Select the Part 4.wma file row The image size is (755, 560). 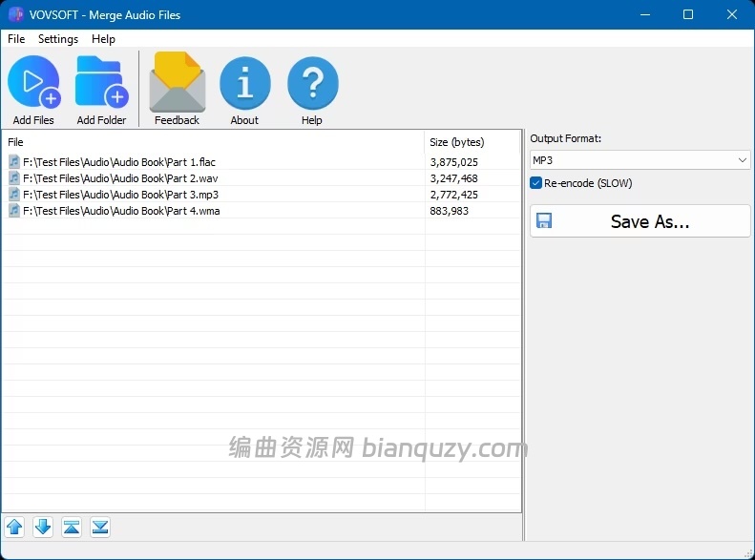[x=262, y=211]
